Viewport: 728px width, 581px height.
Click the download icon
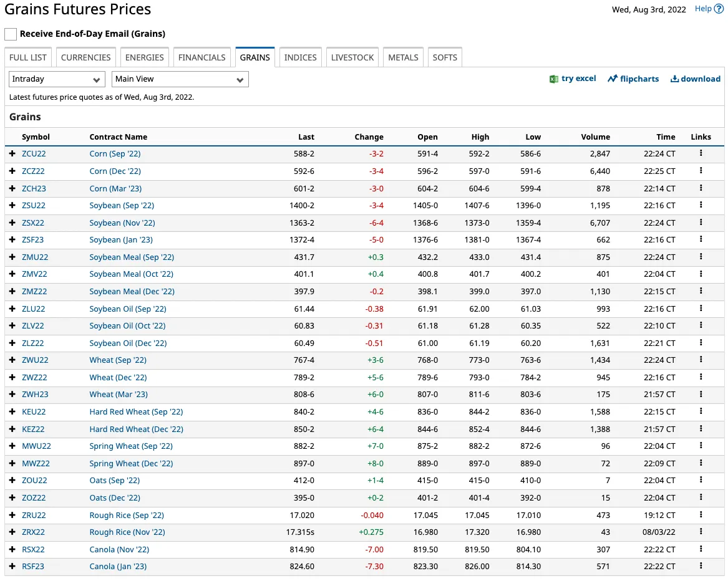coord(674,79)
